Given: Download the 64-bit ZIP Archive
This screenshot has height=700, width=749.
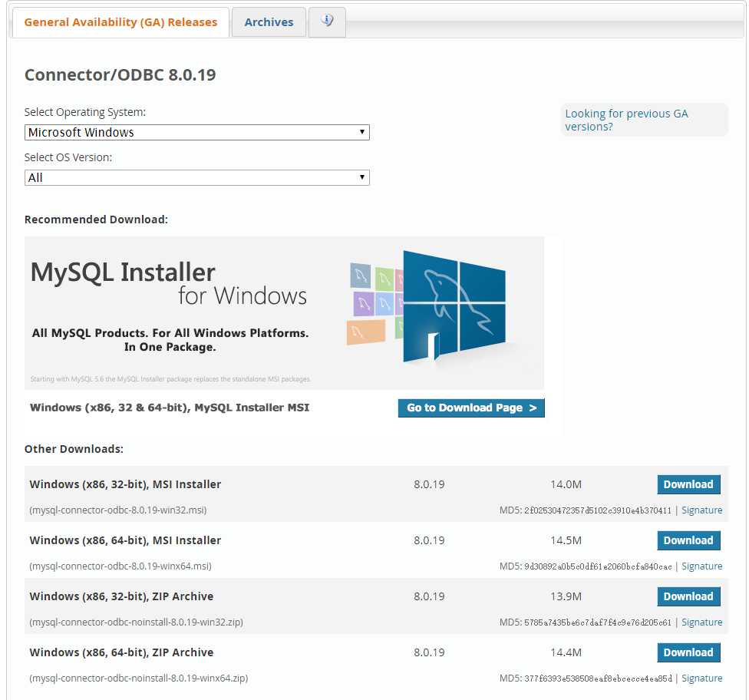Looking at the screenshot, I should (688, 652).
